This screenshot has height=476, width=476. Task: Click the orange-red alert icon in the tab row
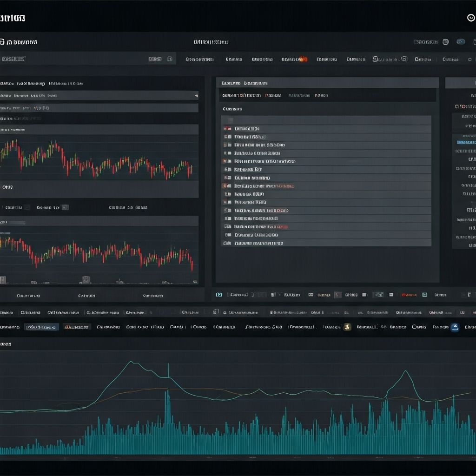click(x=303, y=59)
